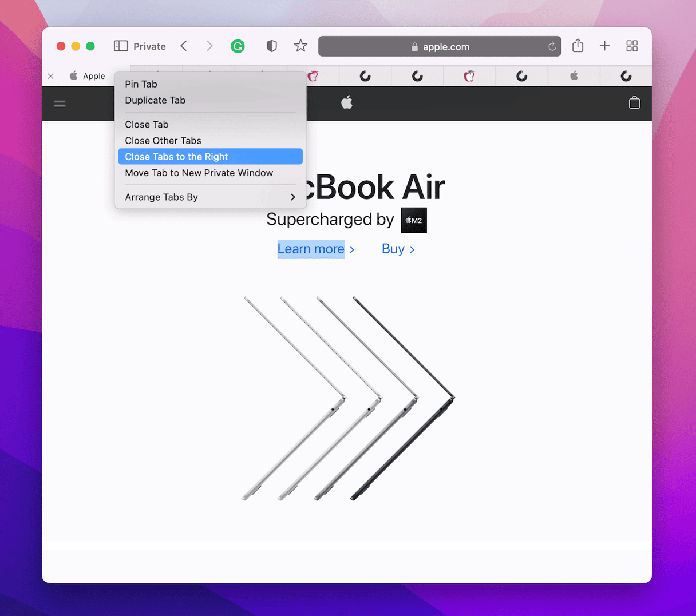Reload the page with refresh icon

coord(552,47)
